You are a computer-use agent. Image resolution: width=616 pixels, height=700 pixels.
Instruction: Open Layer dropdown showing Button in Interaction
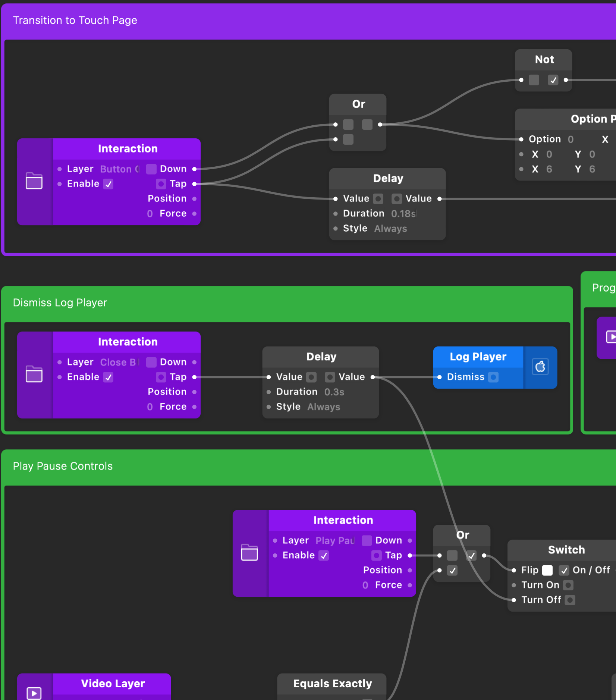tap(120, 169)
